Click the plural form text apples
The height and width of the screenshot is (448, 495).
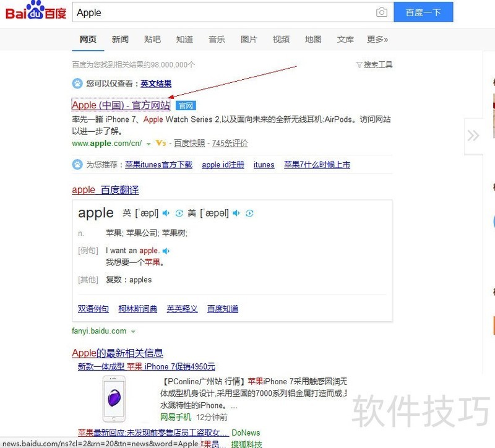(140, 280)
